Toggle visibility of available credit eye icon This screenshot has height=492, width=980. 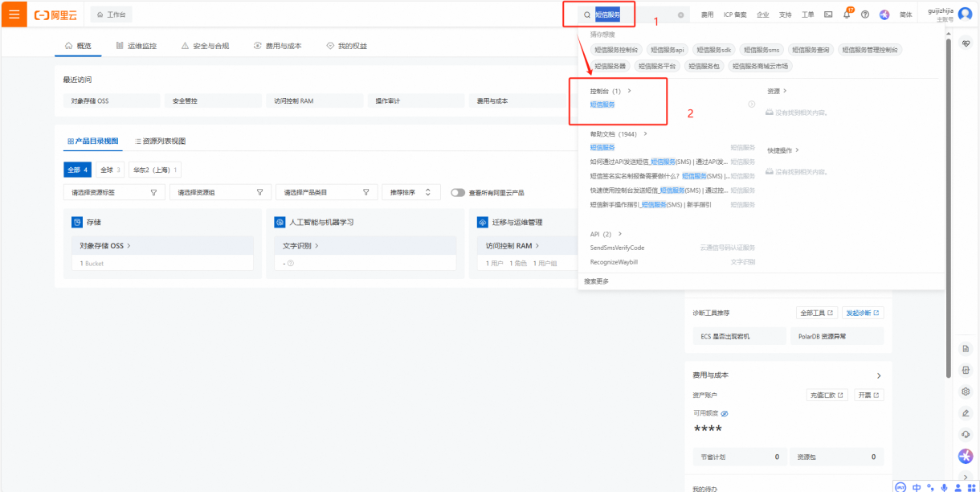(x=725, y=413)
